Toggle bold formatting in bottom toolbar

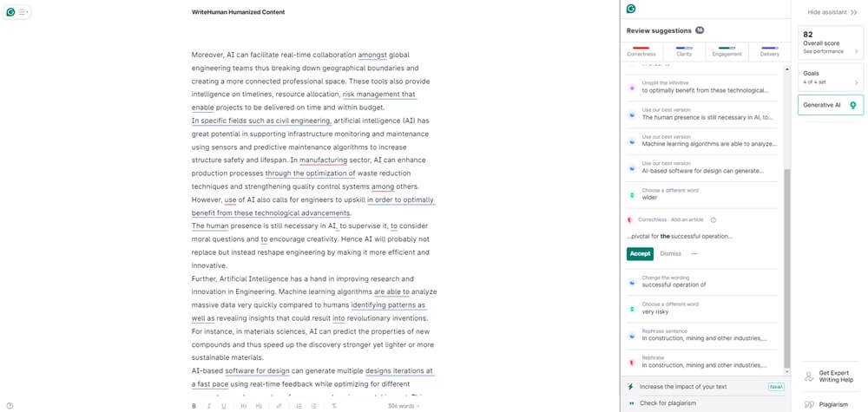point(194,405)
